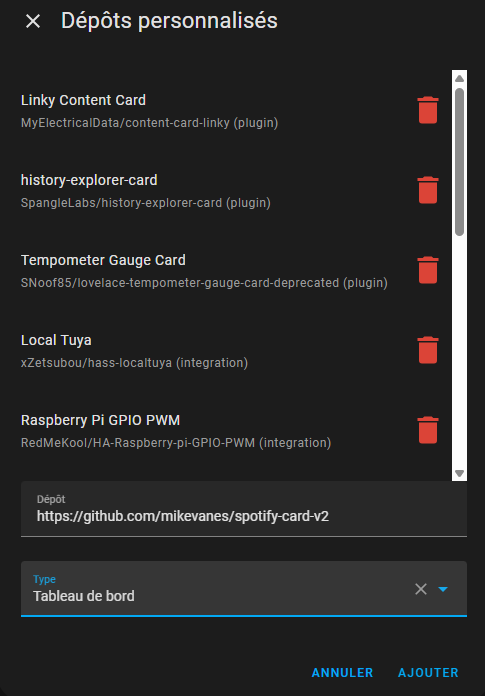The image size is (485, 696).
Task: Click the ANNULER button
Action: coord(342,672)
